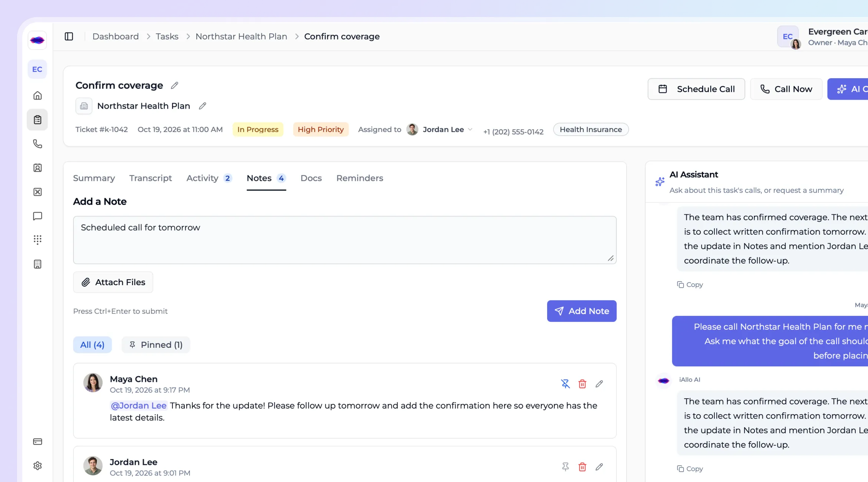The image size is (868, 482).
Task: Click the Add Note button
Action: click(582, 311)
